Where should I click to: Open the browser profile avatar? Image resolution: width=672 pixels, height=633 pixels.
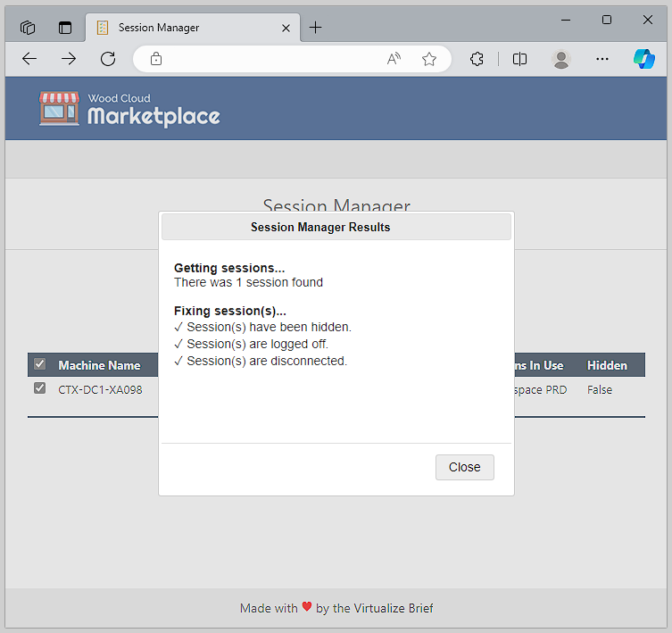561,59
